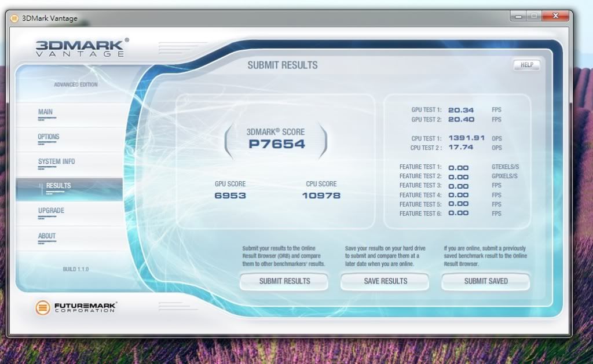Open the ABOUT section
Viewport: 593px width, 364px height.
tap(47, 236)
